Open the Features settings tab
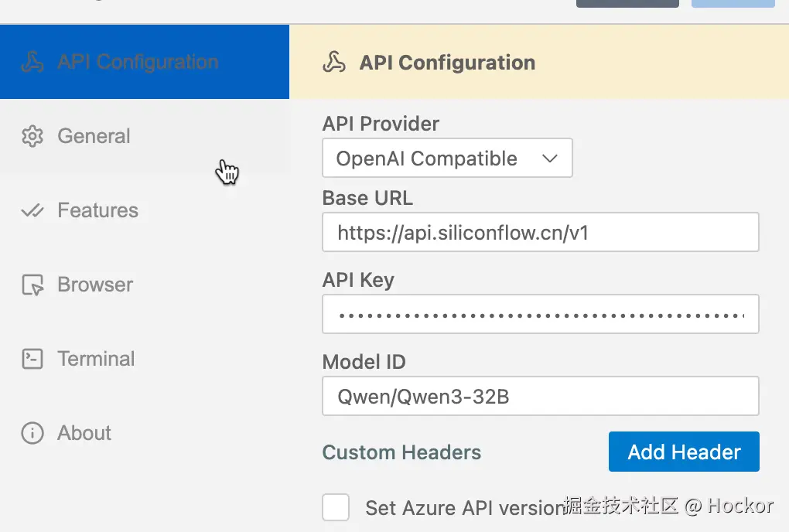This screenshot has height=532, width=789. 97,211
